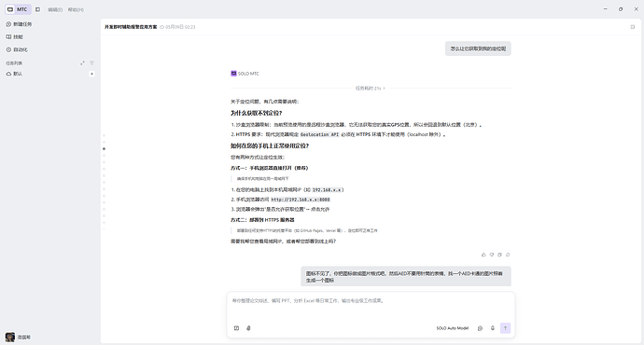Click the heading 如何在您的手机上正常使用定位?
This screenshot has height=345, width=644.
click(x=270, y=146)
